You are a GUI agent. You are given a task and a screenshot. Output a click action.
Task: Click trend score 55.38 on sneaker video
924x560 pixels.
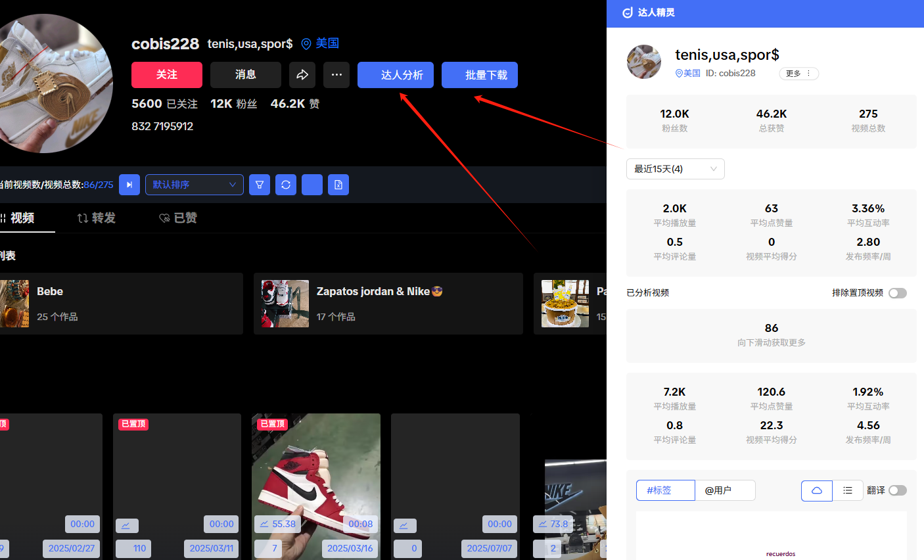278,524
